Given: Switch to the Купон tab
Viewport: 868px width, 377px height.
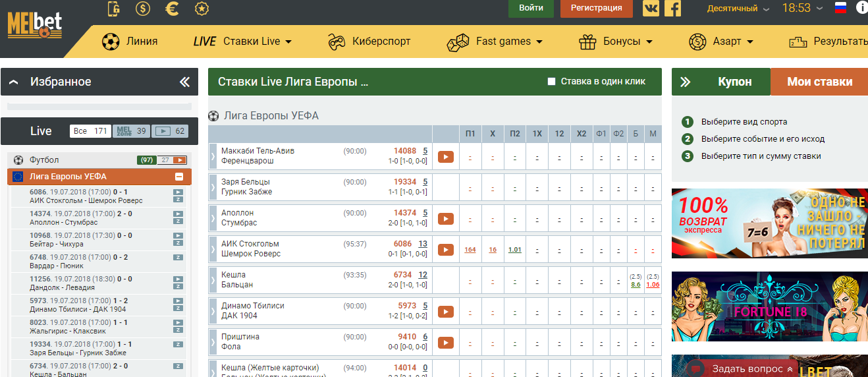Looking at the screenshot, I should click(x=721, y=82).
